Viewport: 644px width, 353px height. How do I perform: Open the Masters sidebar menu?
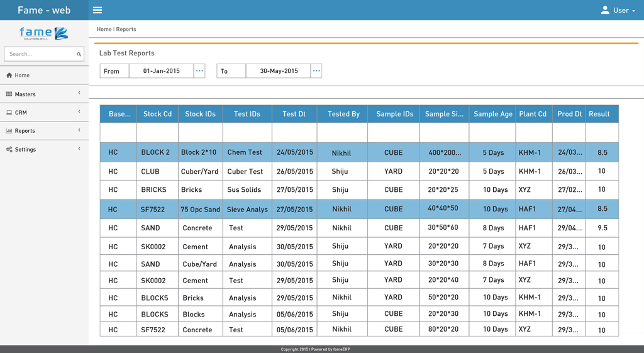click(x=45, y=94)
